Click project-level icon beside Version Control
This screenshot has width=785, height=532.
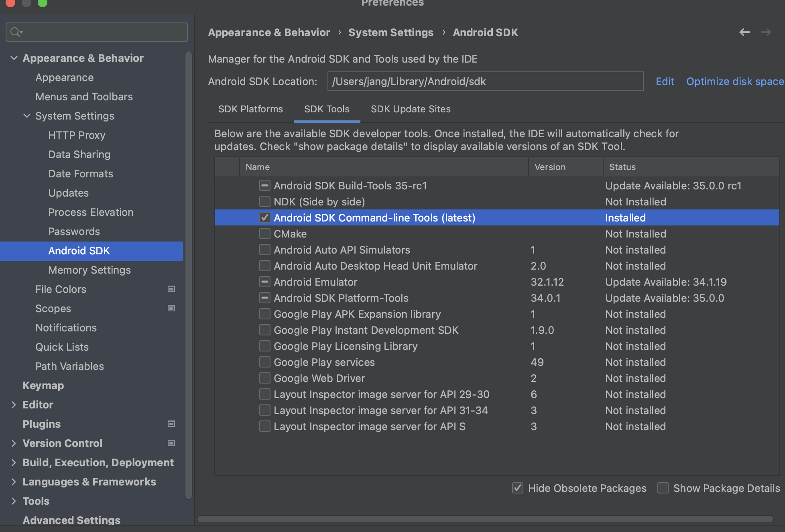(171, 443)
